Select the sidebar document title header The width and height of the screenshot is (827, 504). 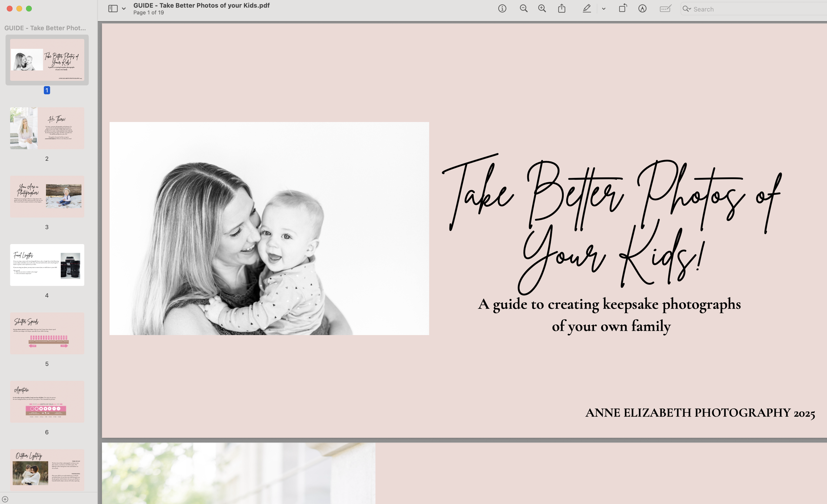45,28
